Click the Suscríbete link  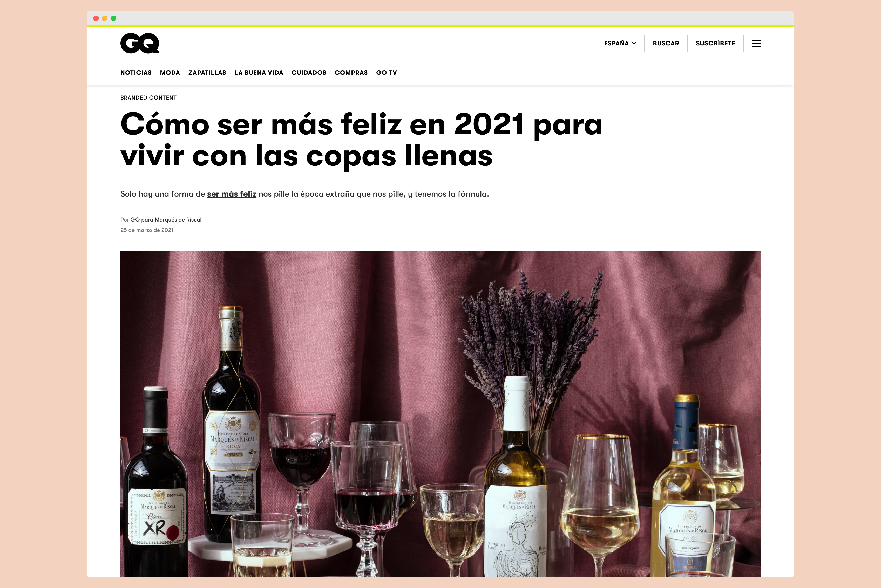tap(715, 43)
